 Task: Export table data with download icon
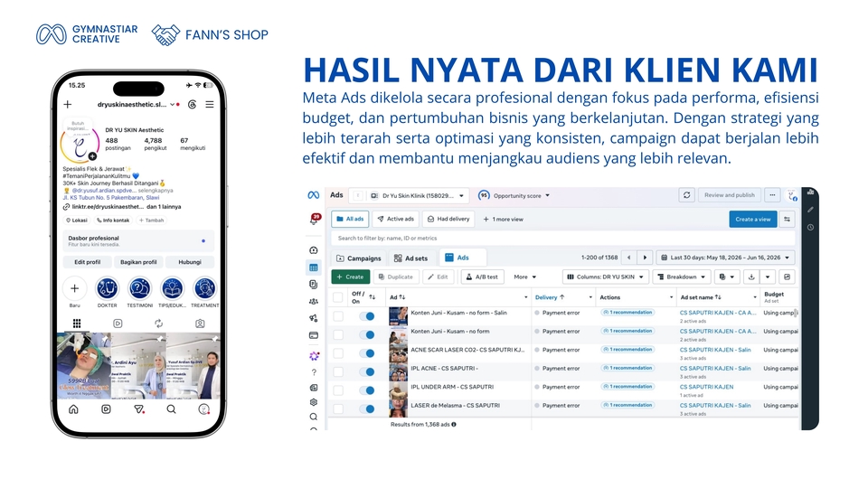(751, 277)
